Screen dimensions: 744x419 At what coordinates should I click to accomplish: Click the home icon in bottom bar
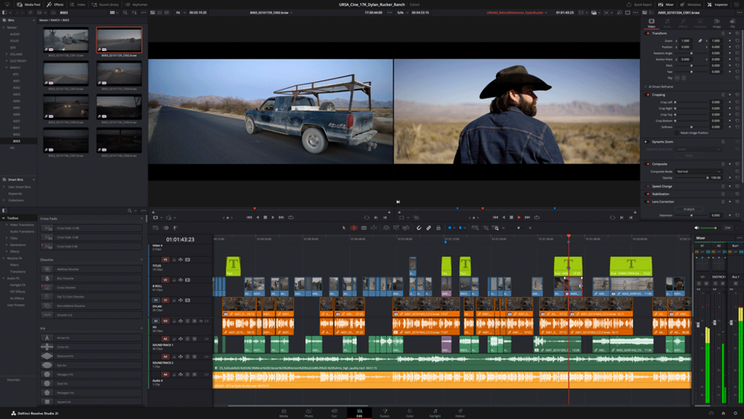tap(723, 413)
